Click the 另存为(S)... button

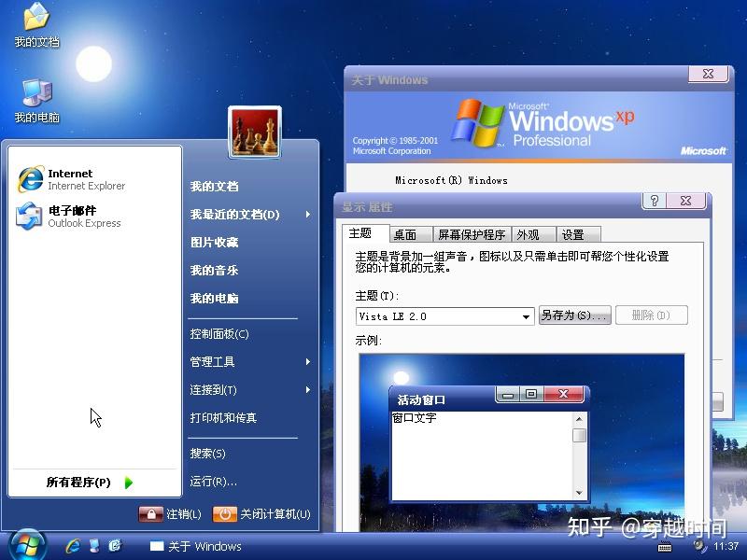pyautogui.click(x=574, y=315)
